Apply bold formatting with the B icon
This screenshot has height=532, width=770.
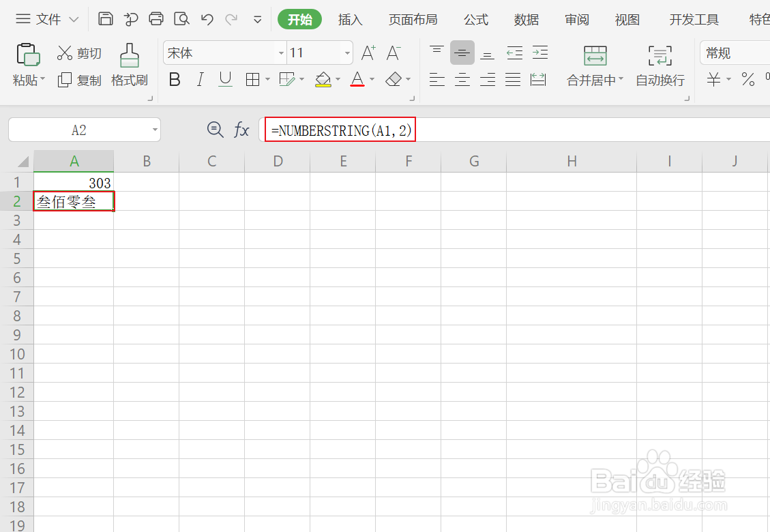pos(175,79)
